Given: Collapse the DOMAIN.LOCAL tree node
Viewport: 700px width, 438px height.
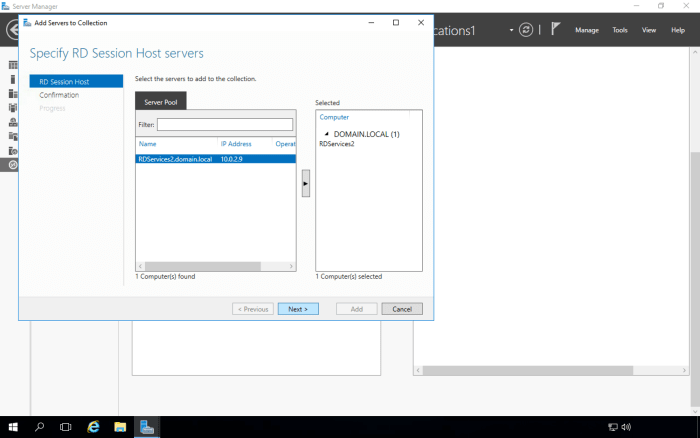Looking at the screenshot, I should [326, 134].
